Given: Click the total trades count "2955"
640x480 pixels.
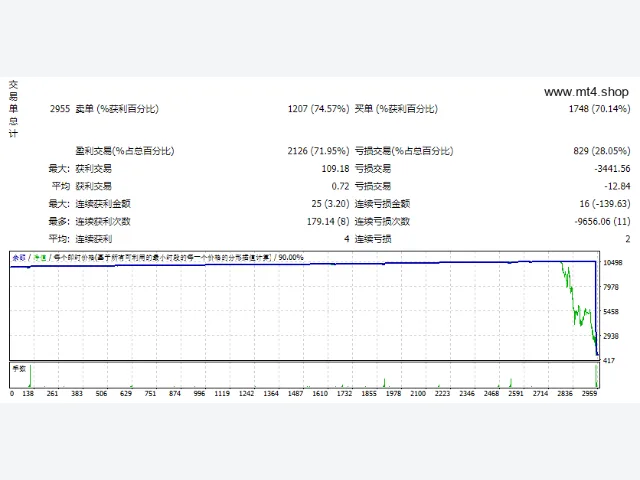Looking at the screenshot, I should point(60,109).
